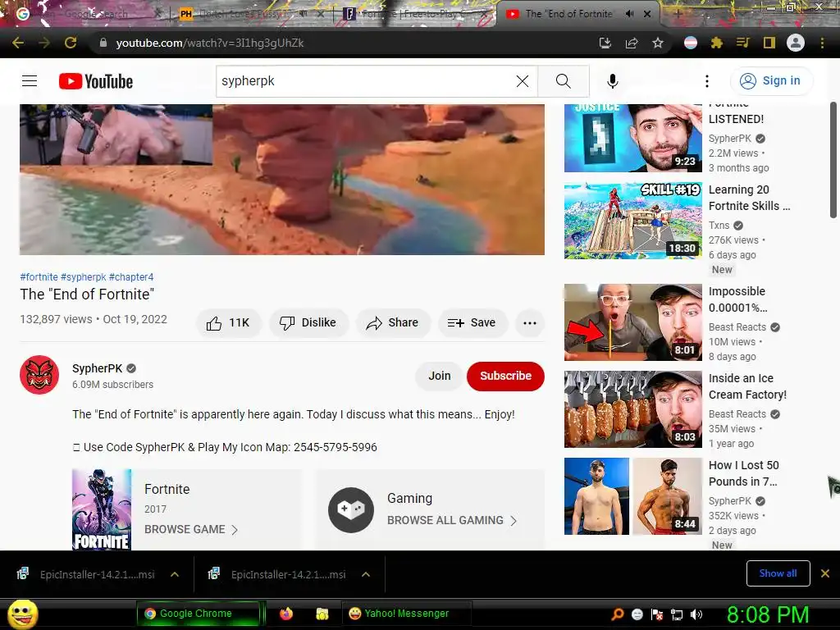Click Show all downloads
Viewport: 840px width, 630px height.
click(778, 573)
